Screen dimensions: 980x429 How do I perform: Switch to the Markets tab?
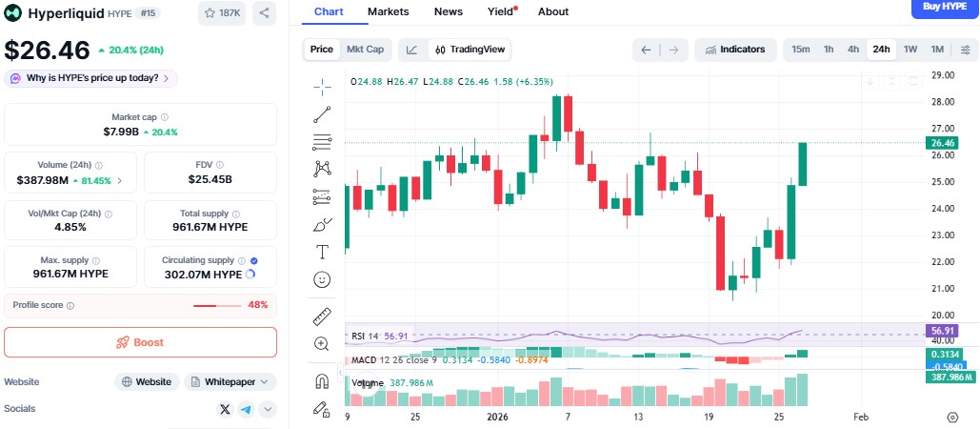pyautogui.click(x=388, y=11)
